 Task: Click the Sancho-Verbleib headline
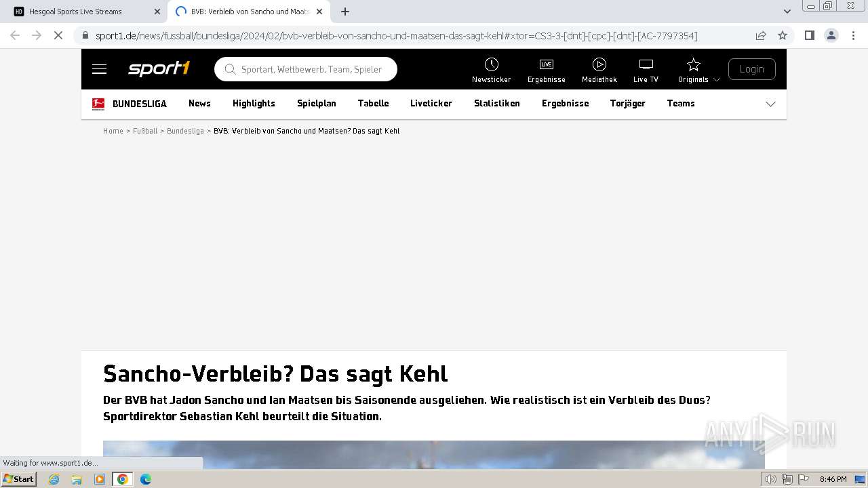(275, 373)
